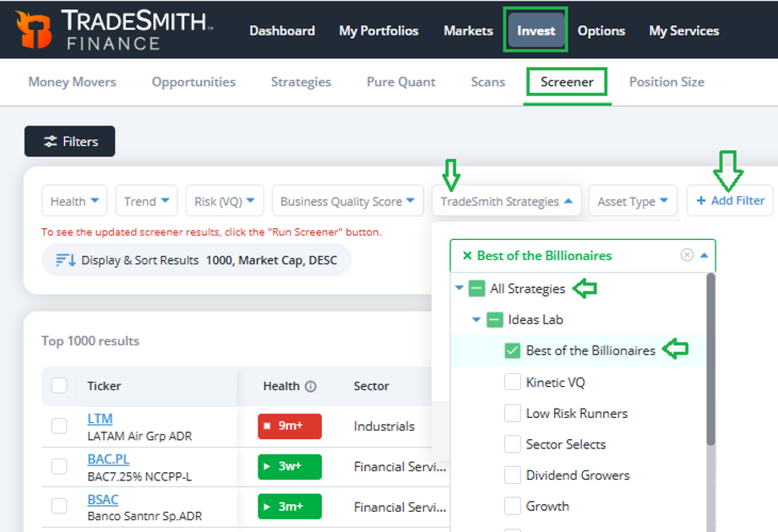Switch to the Opportunities tab
The width and height of the screenshot is (778, 532).
pos(193,82)
